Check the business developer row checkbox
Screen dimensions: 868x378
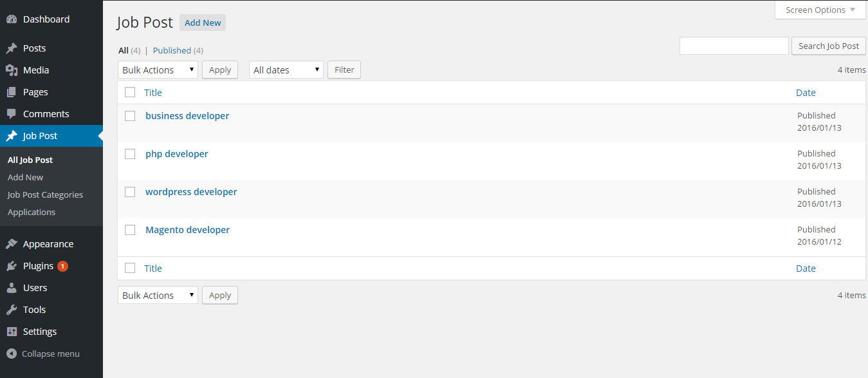[130, 116]
